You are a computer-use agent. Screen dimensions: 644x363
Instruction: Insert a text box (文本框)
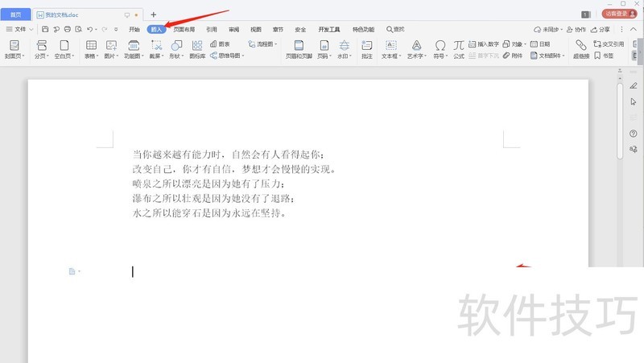[391, 49]
